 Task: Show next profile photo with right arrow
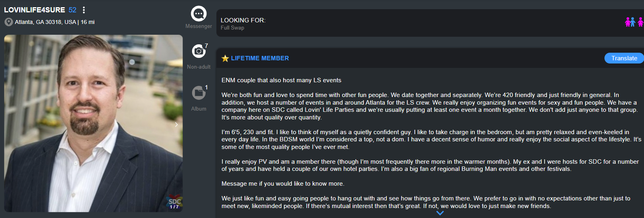tap(176, 125)
